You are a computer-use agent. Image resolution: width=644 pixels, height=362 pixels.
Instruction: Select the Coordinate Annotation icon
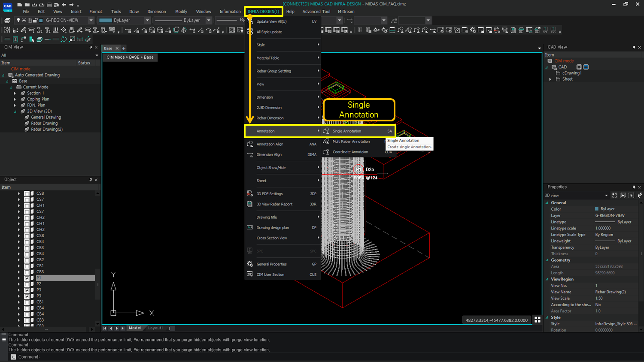tap(326, 152)
